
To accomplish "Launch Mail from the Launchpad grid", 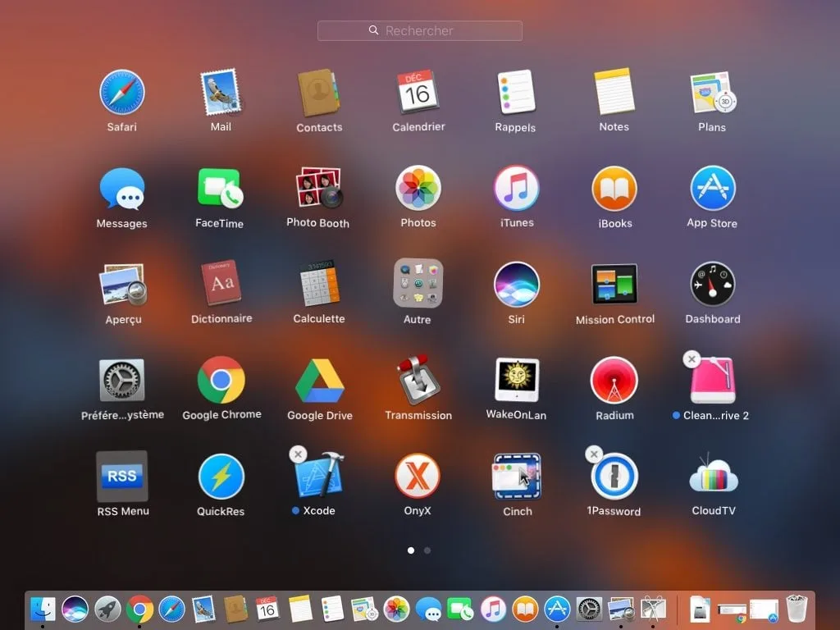I will pos(221,92).
